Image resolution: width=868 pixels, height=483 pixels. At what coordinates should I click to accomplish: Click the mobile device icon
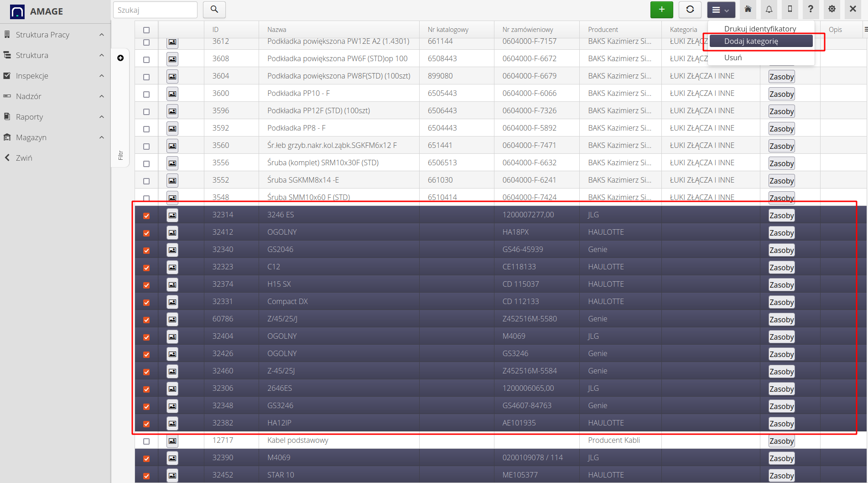click(x=790, y=10)
